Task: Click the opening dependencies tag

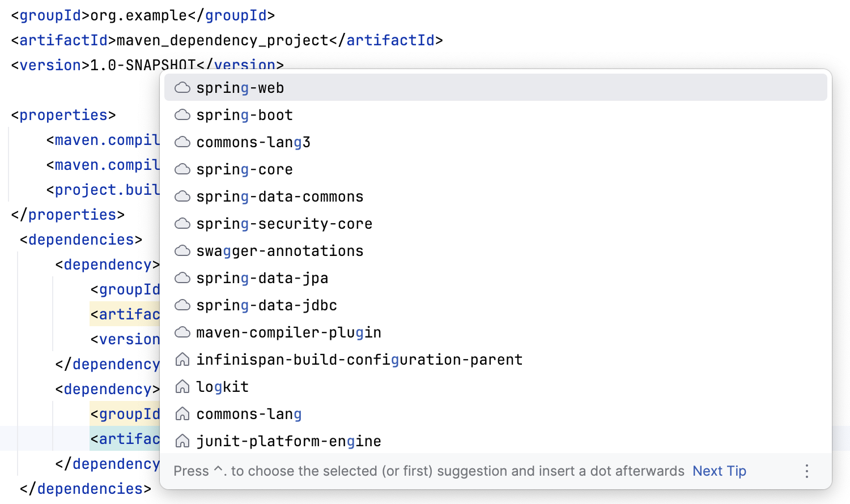Action: pyautogui.click(x=81, y=240)
